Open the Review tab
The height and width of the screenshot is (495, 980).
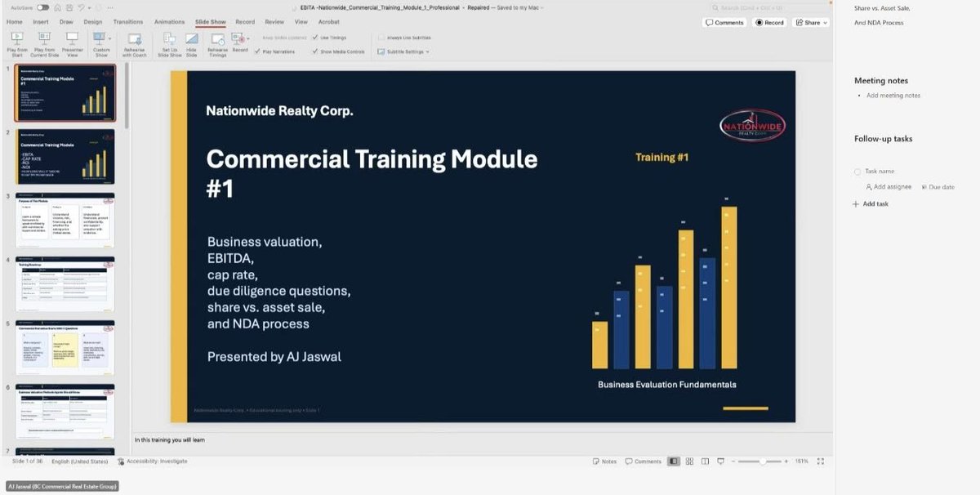coord(274,22)
